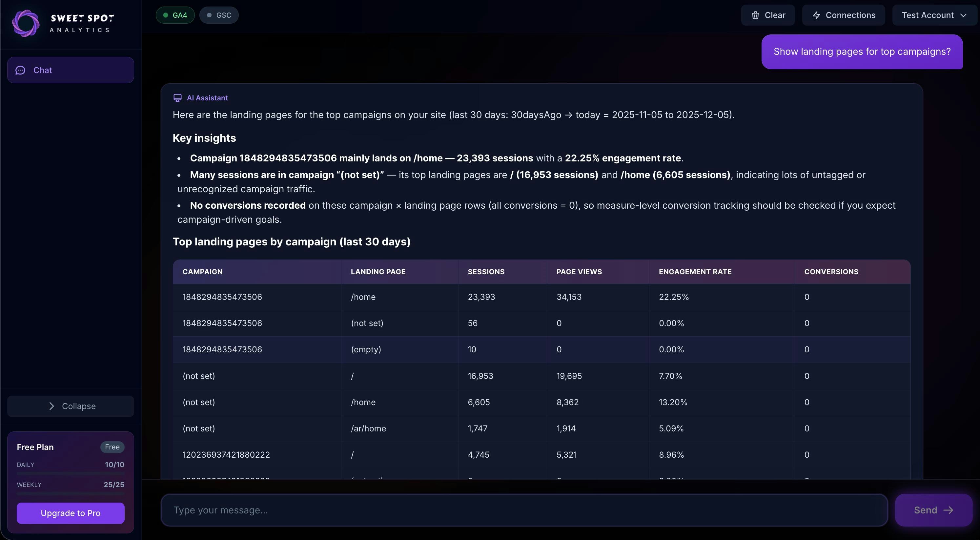
Task: Click the 56 sessions cell
Action: [502, 323]
